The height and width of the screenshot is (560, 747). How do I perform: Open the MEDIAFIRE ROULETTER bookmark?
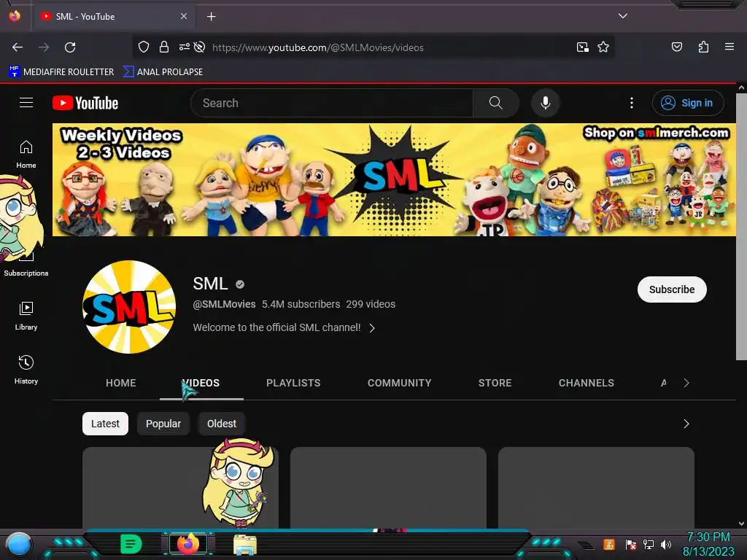pyautogui.click(x=61, y=72)
